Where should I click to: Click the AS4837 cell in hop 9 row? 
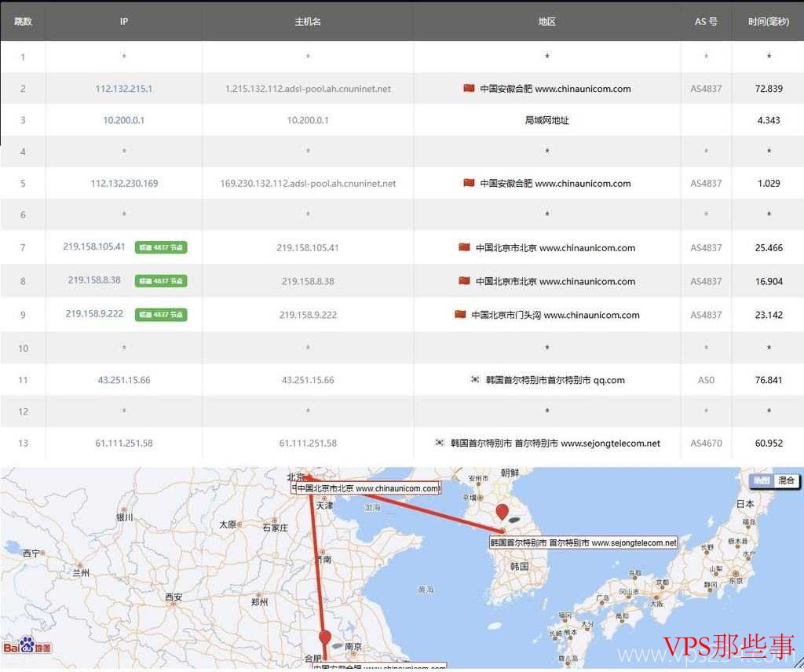pos(706,315)
